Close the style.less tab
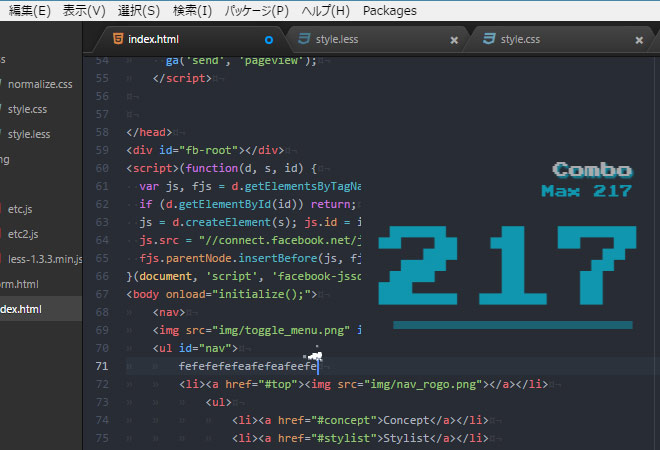The width and height of the screenshot is (660, 450). pyautogui.click(x=454, y=40)
